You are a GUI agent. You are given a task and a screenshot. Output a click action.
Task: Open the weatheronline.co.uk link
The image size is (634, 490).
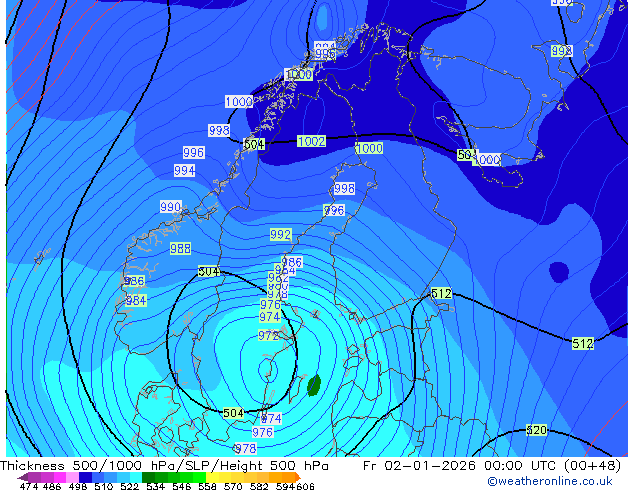[x=550, y=481]
